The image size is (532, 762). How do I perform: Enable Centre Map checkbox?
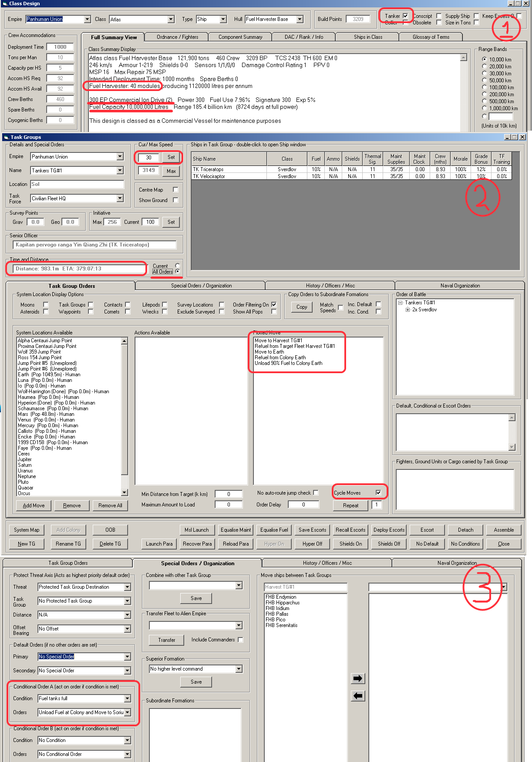[175, 189]
